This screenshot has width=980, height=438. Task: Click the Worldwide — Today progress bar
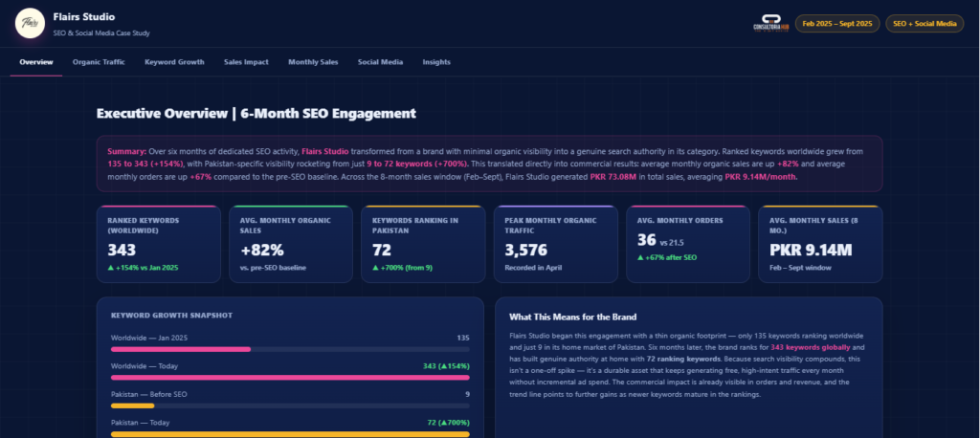290,378
